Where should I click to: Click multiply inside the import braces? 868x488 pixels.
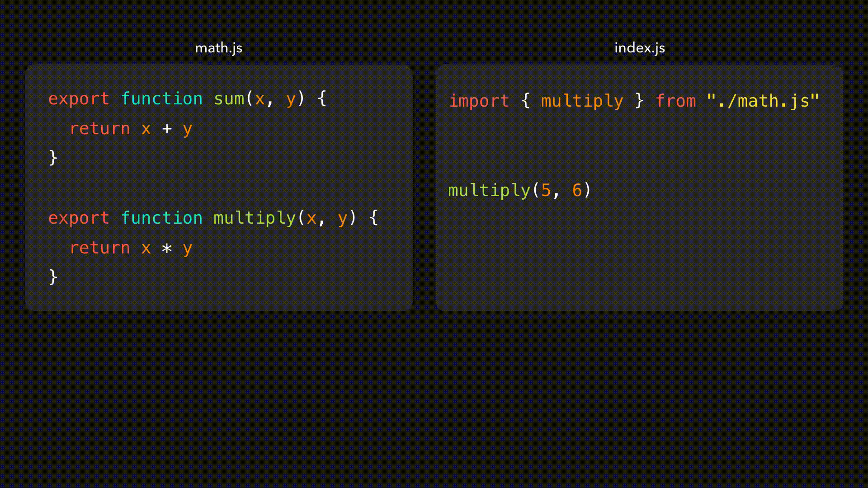582,101
